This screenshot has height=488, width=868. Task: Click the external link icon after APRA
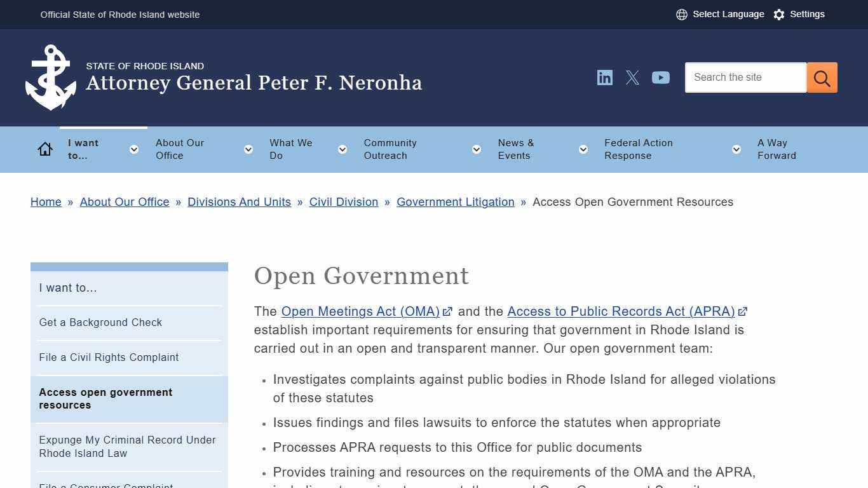pyautogui.click(x=743, y=311)
